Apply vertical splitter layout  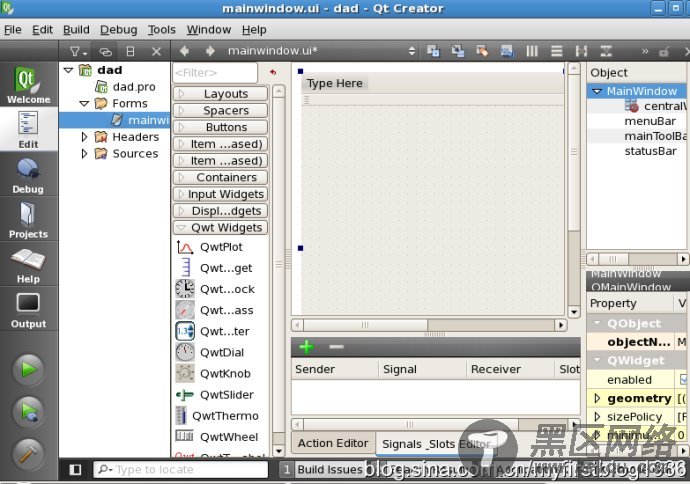pos(606,51)
